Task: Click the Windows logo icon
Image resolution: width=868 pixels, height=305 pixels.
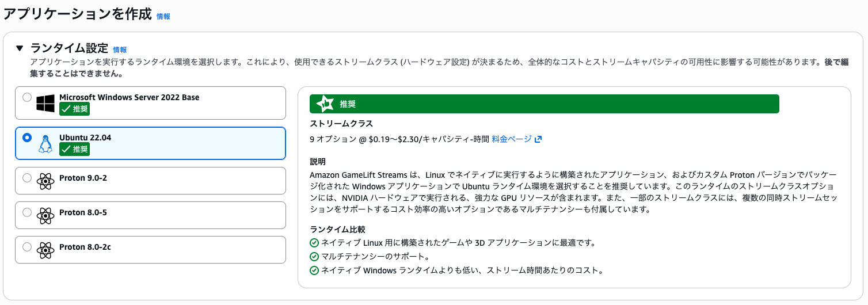Action: point(45,104)
